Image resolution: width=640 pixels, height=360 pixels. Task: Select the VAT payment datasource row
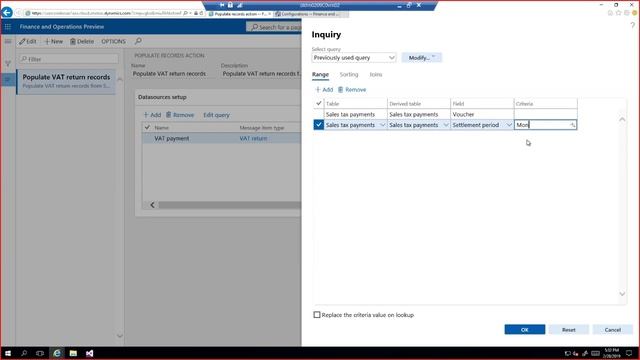[222, 138]
